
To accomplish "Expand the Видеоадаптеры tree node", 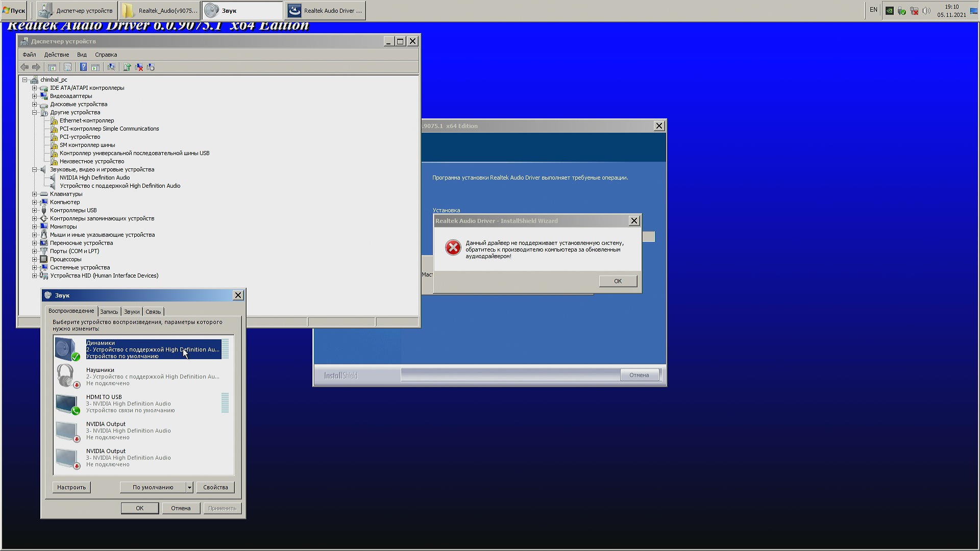I will coord(35,96).
